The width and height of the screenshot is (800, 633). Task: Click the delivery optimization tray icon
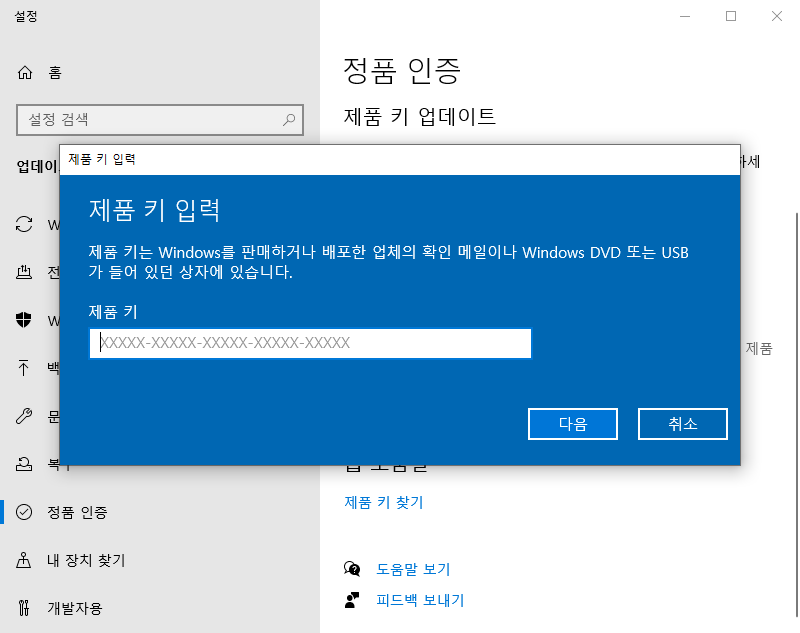point(24,272)
